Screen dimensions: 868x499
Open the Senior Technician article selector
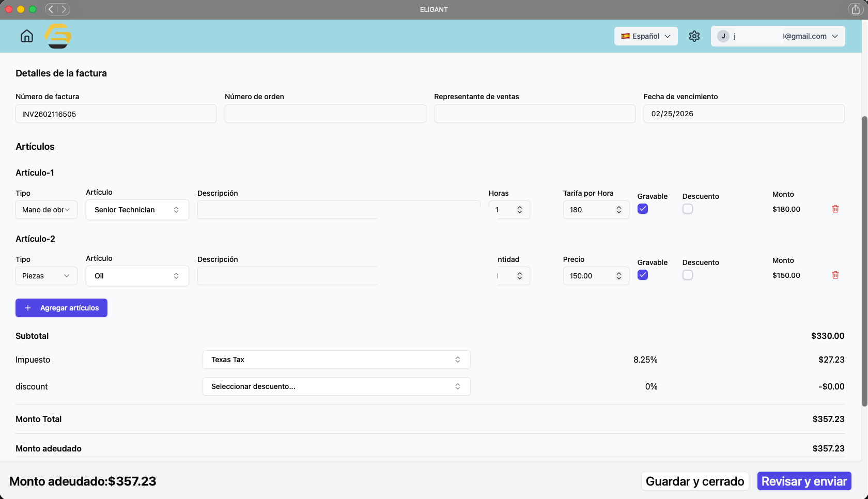pyautogui.click(x=137, y=210)
